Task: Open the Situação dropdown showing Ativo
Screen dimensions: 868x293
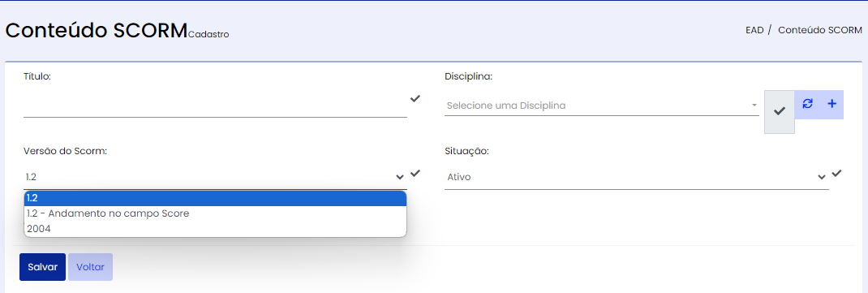Action: (x=637, y=177)
